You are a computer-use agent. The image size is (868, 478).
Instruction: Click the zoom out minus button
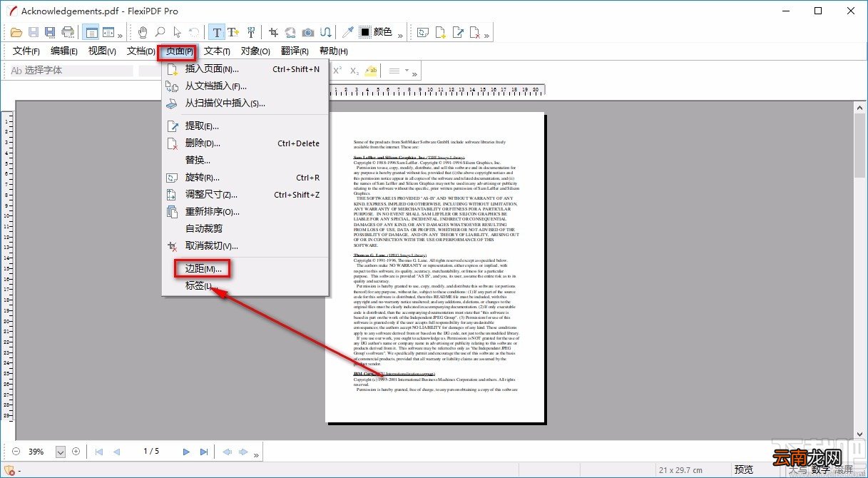16,452
